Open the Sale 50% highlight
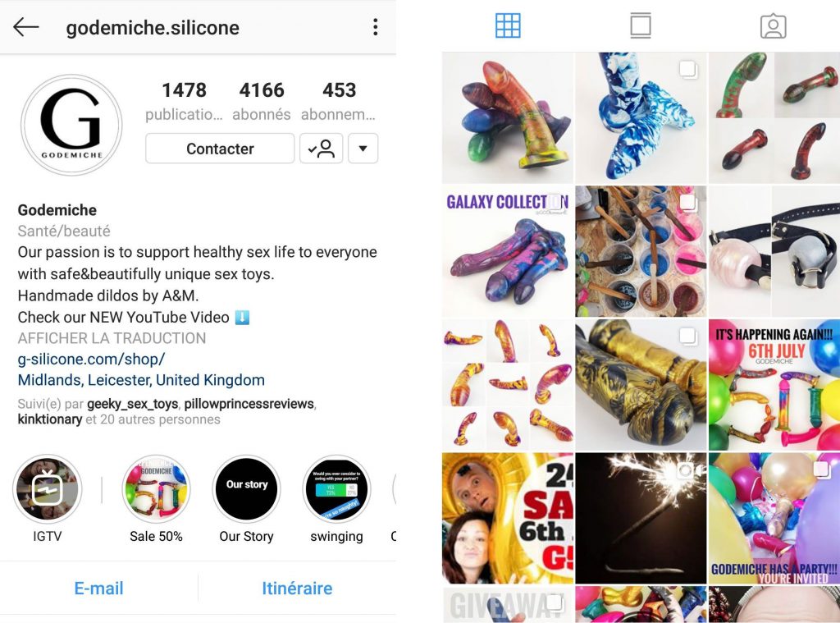The height and width of the screenshot is (623, 840). coord(156,489)
